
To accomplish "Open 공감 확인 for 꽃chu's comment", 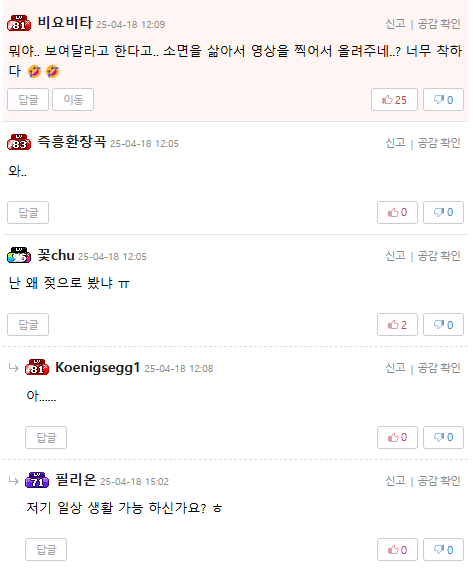I will pos(439,256).
